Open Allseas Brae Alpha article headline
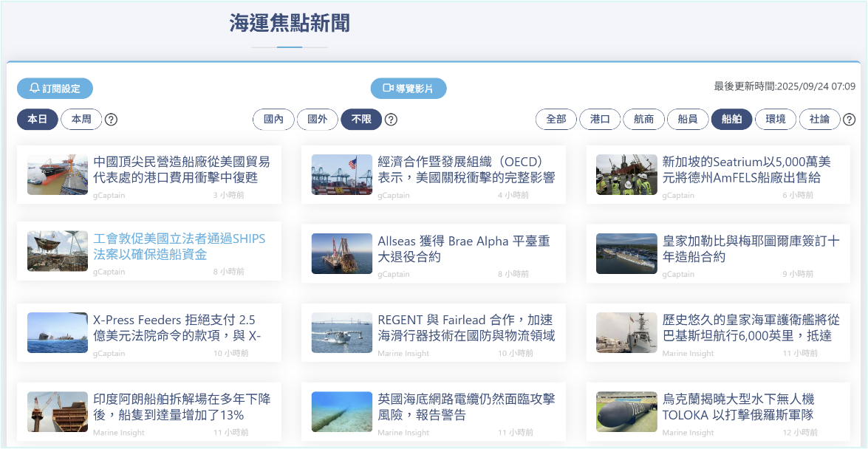The height and width of the screenshot is (449, 868). pyautogui.click(x=463, y=249)
